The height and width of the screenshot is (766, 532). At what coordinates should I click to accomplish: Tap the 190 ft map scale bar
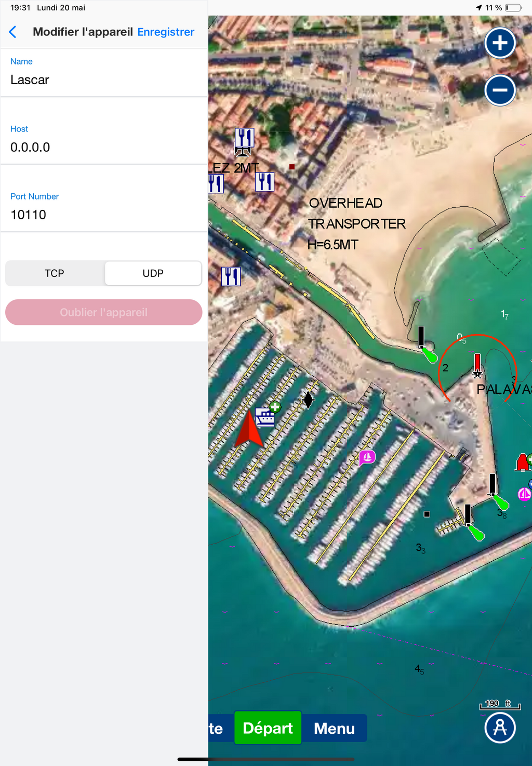click(500, 704)
